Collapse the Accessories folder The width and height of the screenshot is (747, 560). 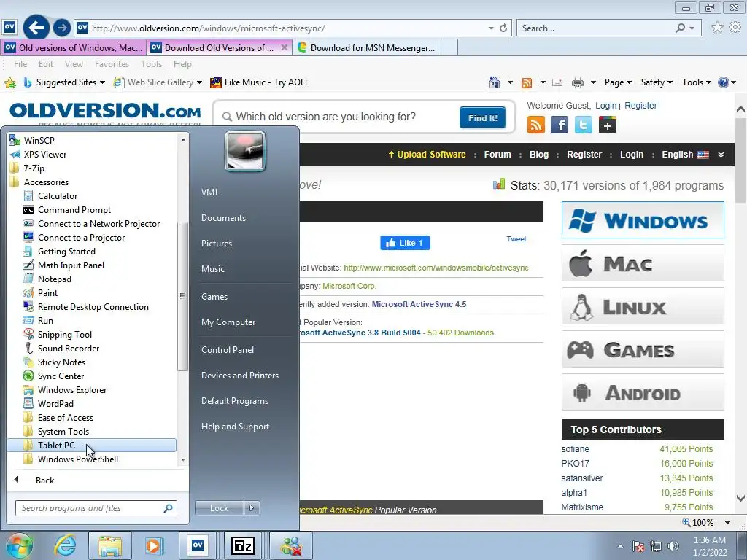point(46,182)
